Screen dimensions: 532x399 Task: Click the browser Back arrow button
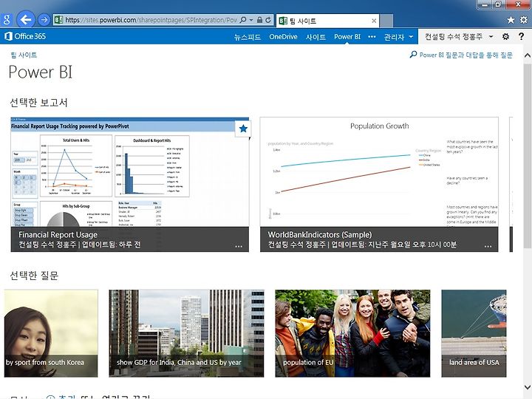pos(25,20)
